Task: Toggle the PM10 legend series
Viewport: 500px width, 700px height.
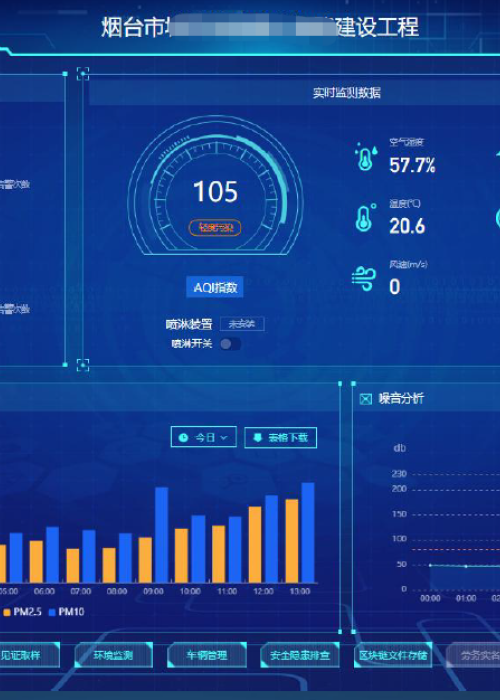Action: tap(67, 612)
